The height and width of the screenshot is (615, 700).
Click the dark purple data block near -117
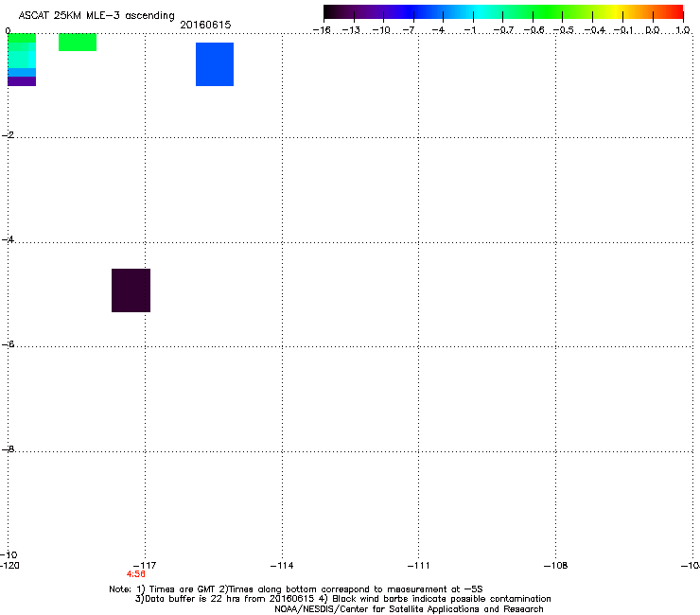[131, 290]
